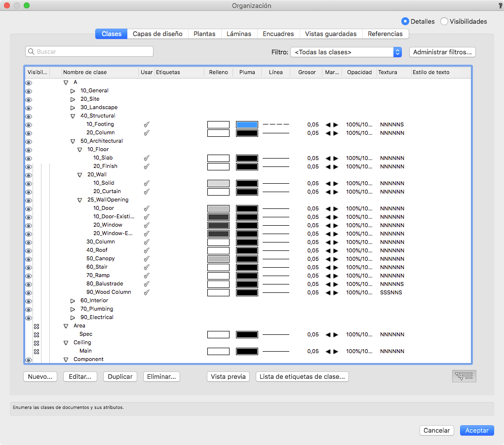Expand the 10_General class group

pyautogui.click(x=73, y=91)
